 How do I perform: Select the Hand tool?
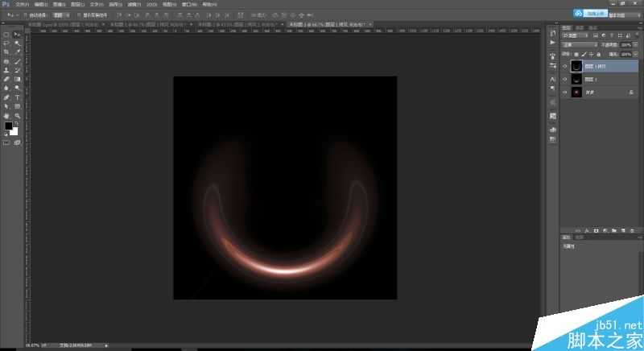(6, 116)
